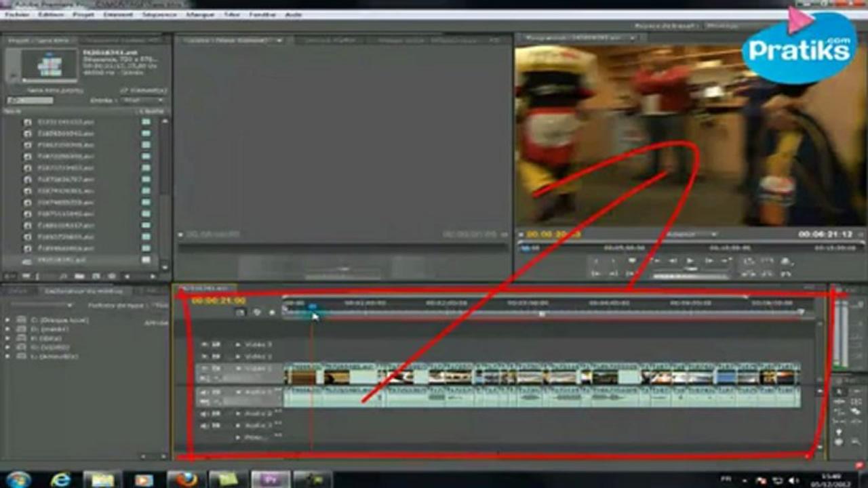Screen dimensions: 868x488
Task: Click the Export Frame camera icon in Program monitor
Action: tap(785, 261)
